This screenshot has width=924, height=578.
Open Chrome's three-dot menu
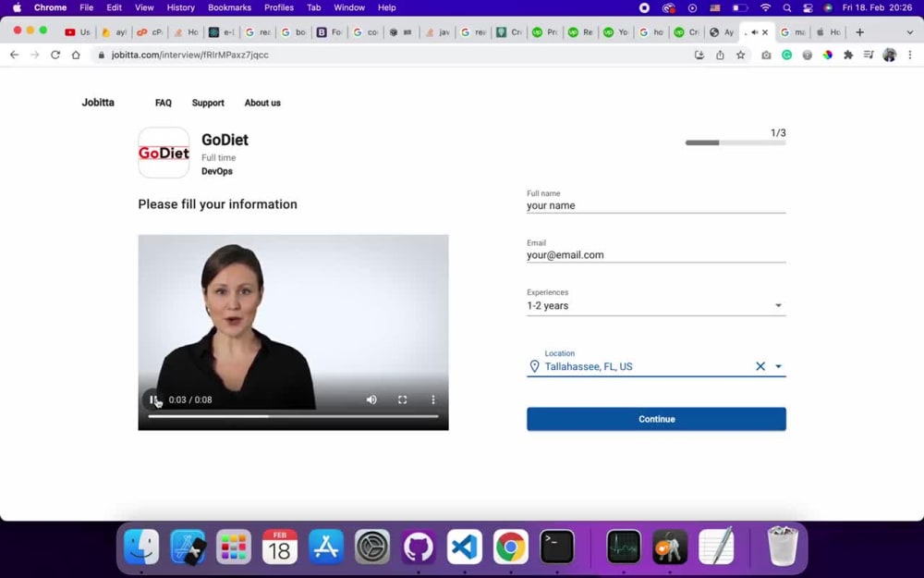910,55
